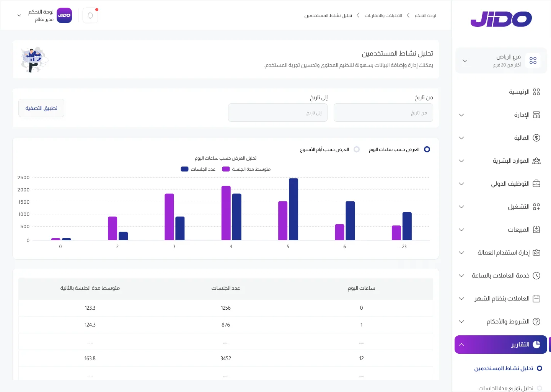The width and height of the screenshot is (551, 392).
Task: Open the التوظيف الدولي menu item
Action: [501, 184]
